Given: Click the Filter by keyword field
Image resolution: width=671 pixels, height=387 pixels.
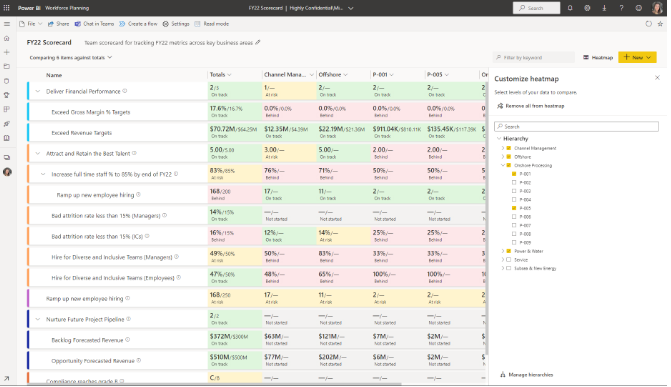Looking at the screenshot, I should click(x=534, y=57).
